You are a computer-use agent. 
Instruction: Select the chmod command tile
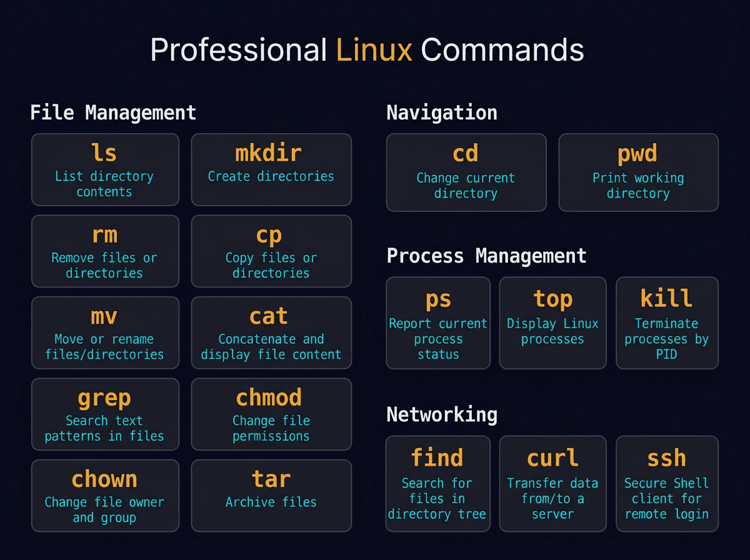coord(271,414)
